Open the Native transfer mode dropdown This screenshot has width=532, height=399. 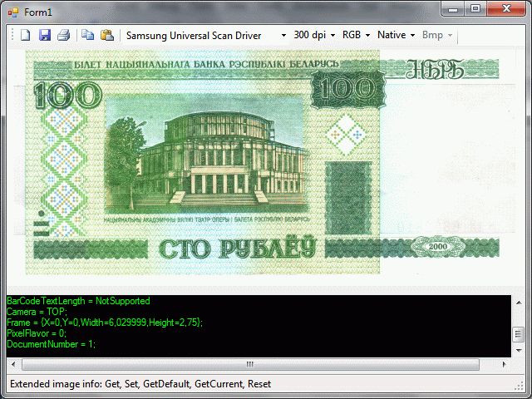click(396, 35)
